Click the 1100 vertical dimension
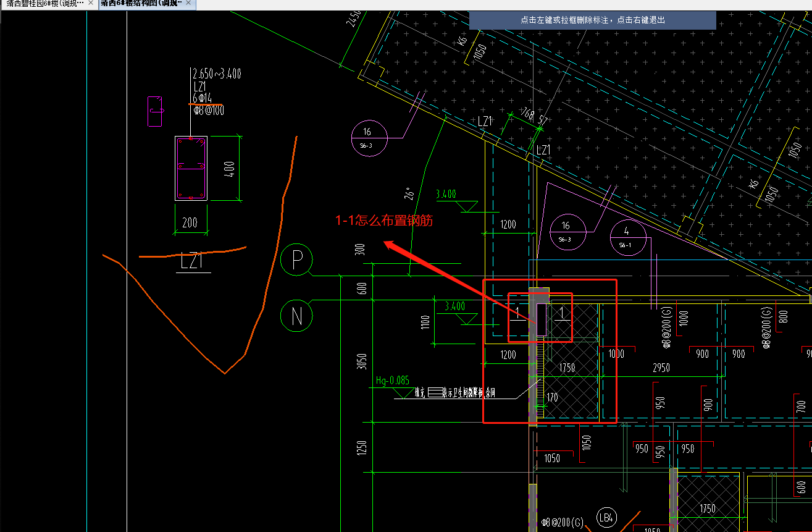 (425, 322)
